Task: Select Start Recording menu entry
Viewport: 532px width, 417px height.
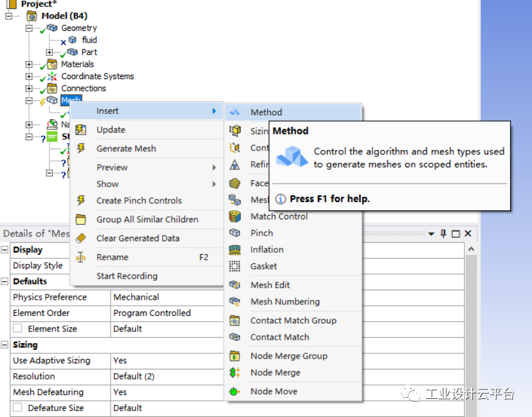Action: click(147, 276)
